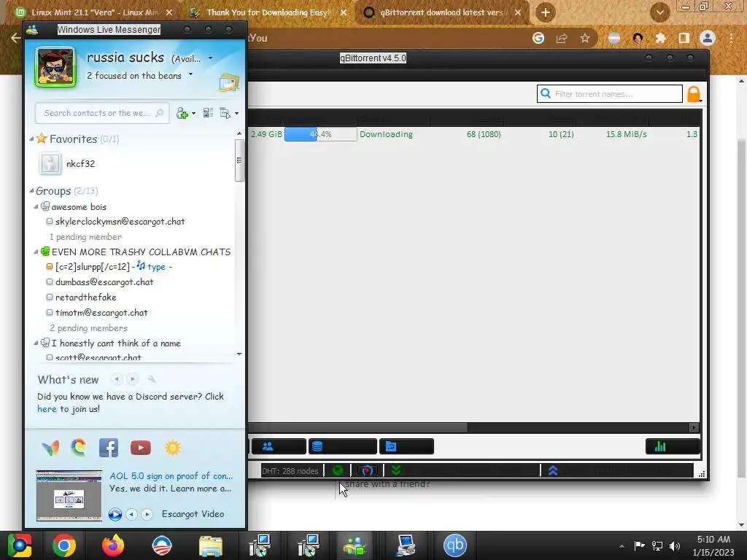The width and height of the screenshot is (747, 560).
Task: Switch to Linux Mint 21.1 Vera tab
Action: 94,12
